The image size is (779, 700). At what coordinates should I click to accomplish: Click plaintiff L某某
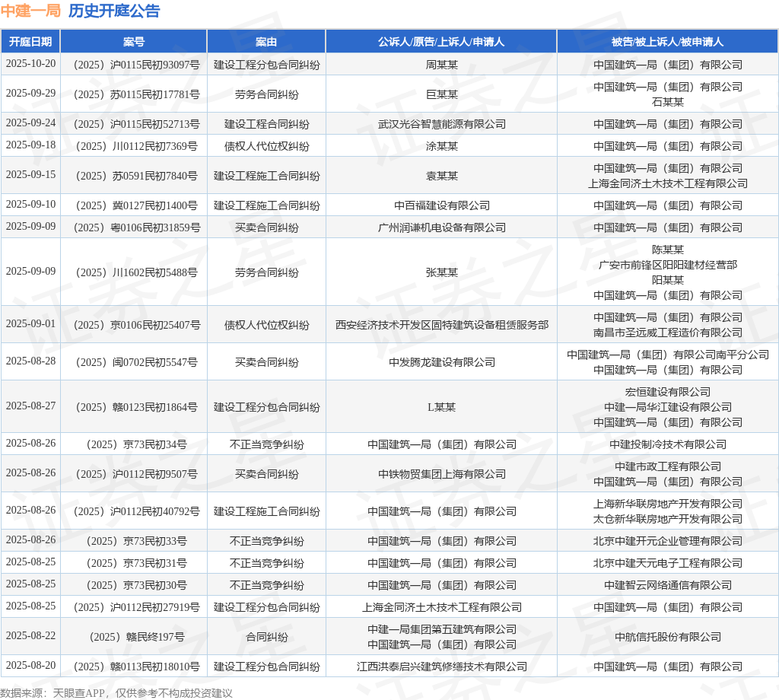[441, 407]
